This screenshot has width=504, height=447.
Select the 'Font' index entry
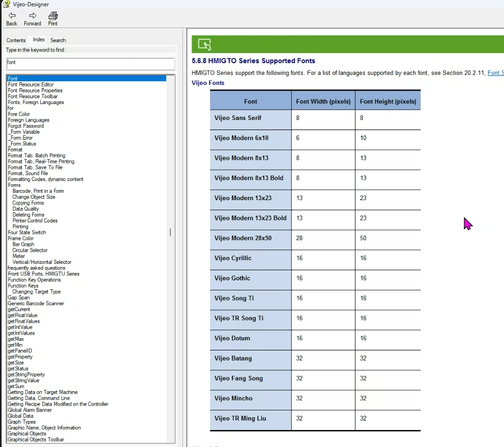87,79
